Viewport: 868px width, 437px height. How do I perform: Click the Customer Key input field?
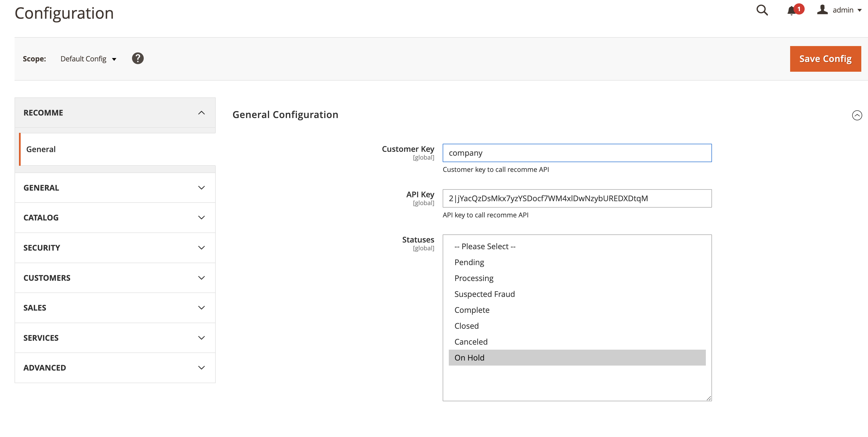[x=577, y=153]
